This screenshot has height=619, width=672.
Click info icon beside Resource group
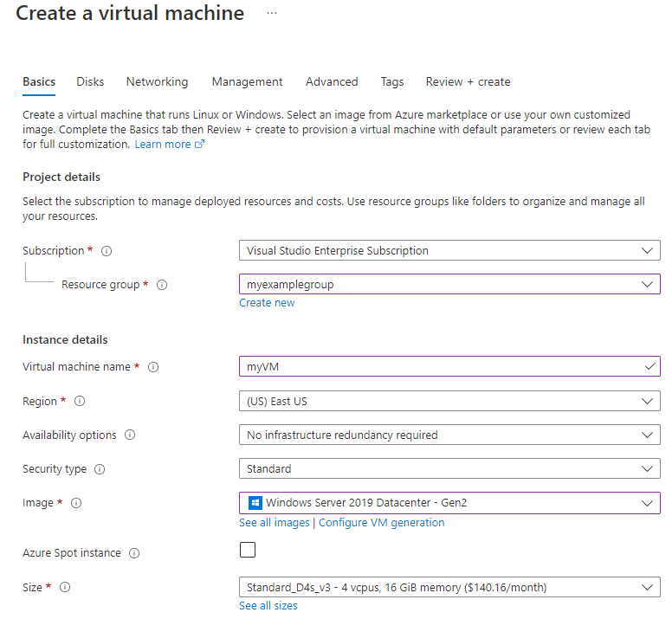point(162,285)
